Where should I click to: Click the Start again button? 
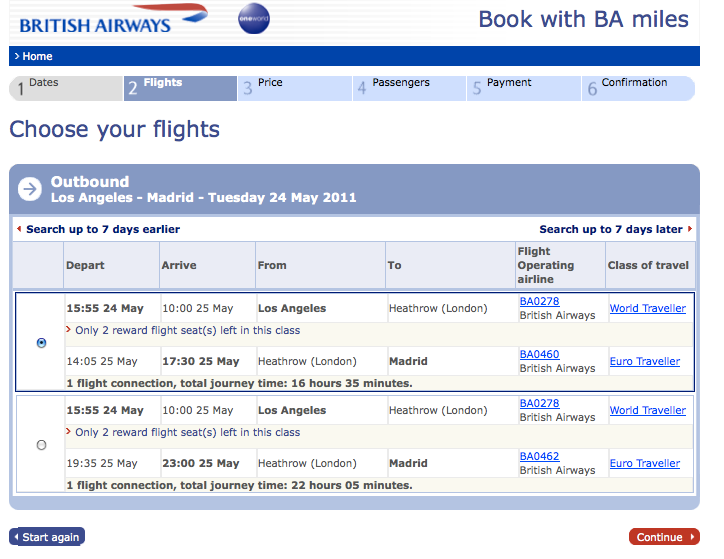point(47,537)
